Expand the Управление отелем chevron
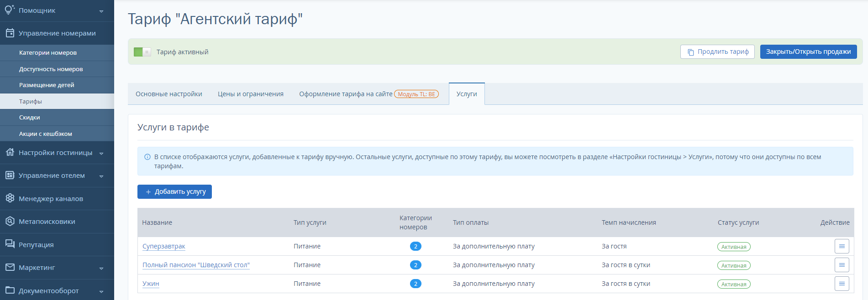Screen dimensions: 868x300 tap(101, 176)
